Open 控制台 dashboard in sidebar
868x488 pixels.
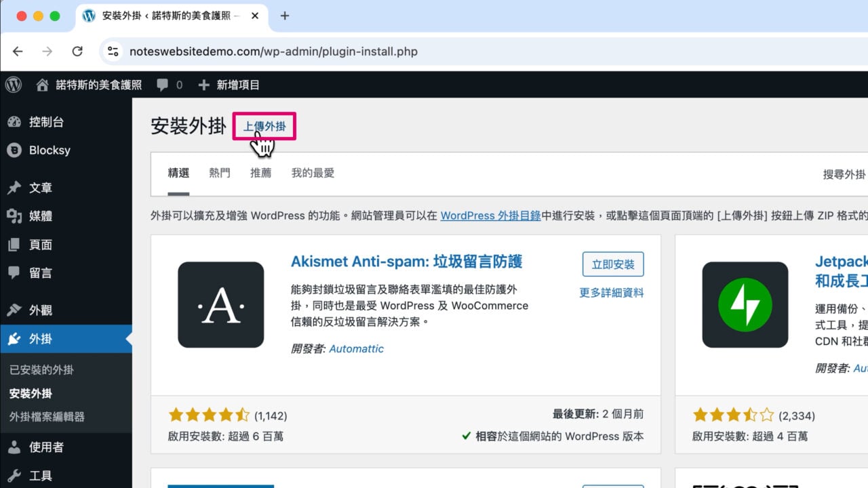tap(46, 122)
